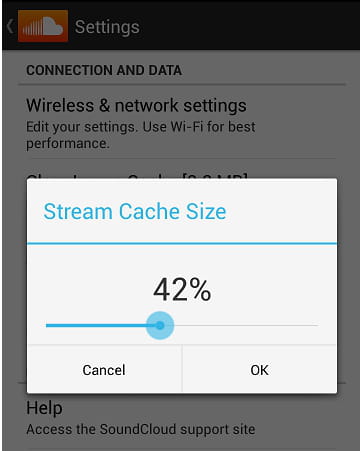360x451 pixels.
Task: Tap the orange SoundCloud logo icon
Action: (43, 26)
